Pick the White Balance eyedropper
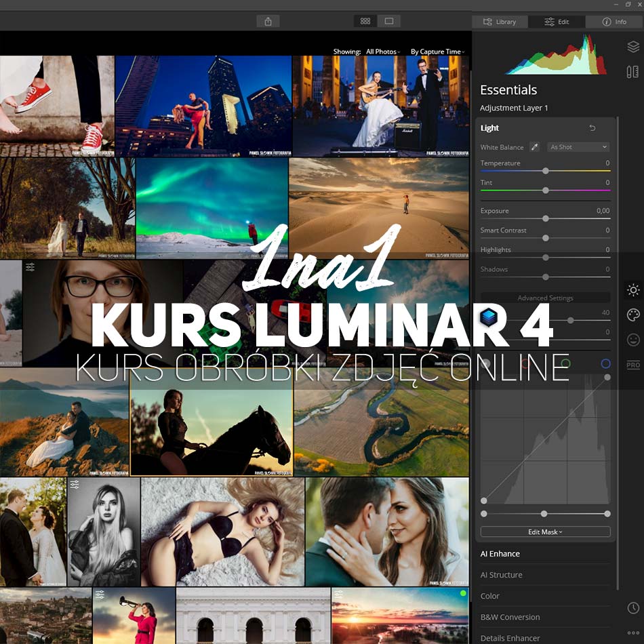Image resolution: width=644 pixels, height=644 pixels. pos(534,147)
